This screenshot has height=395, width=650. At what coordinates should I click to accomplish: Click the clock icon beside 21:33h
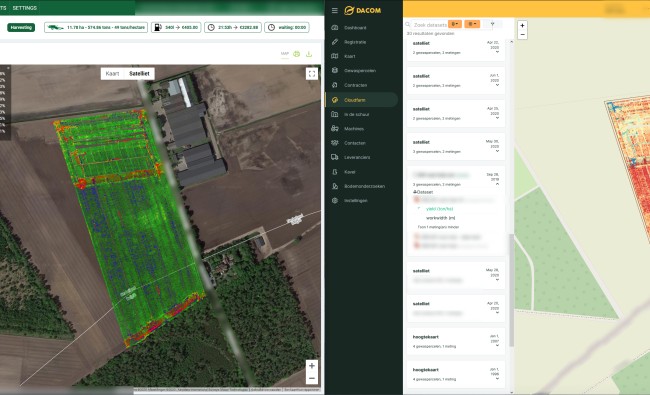click(x=211, y=27)
